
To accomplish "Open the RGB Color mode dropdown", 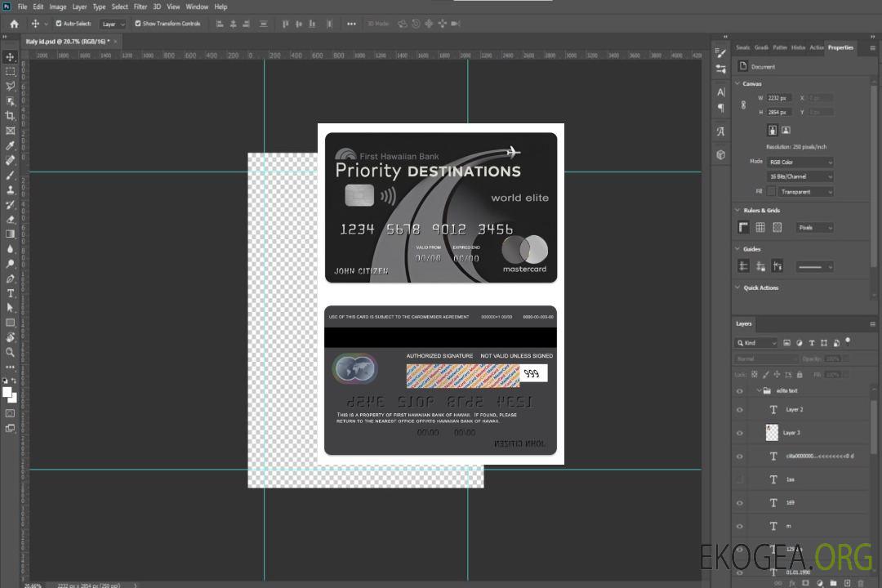I will (800, 163).
